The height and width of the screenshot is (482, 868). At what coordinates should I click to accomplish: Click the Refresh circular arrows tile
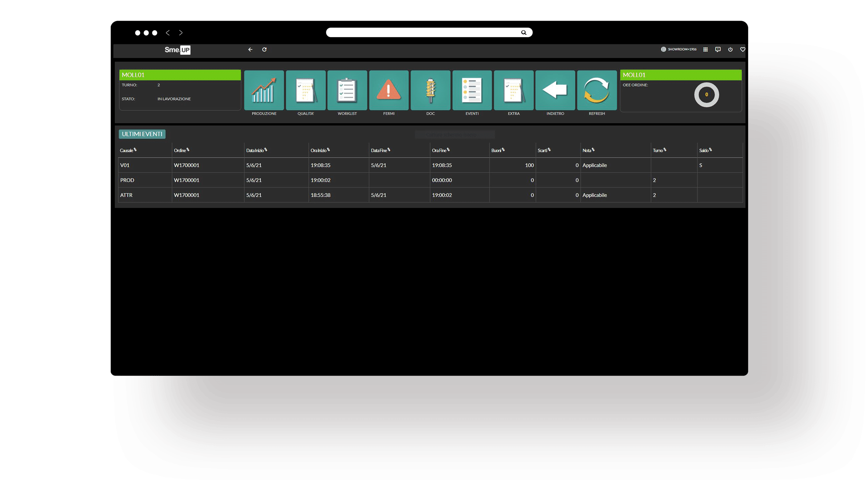[x=597, y=90]
